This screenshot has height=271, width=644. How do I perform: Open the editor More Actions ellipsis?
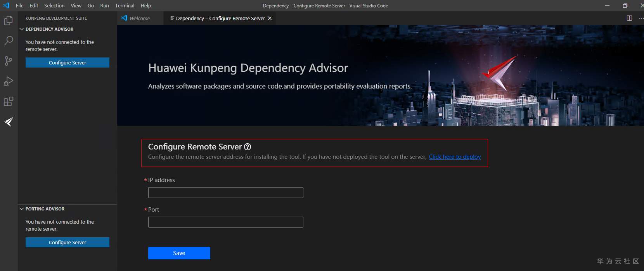[641, 18]
